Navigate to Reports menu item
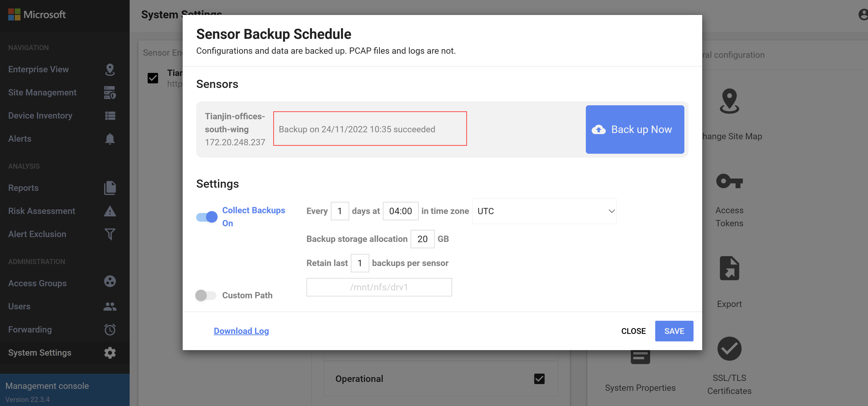Viewport: 868px width, 406px height. click(x=23, y=187)
